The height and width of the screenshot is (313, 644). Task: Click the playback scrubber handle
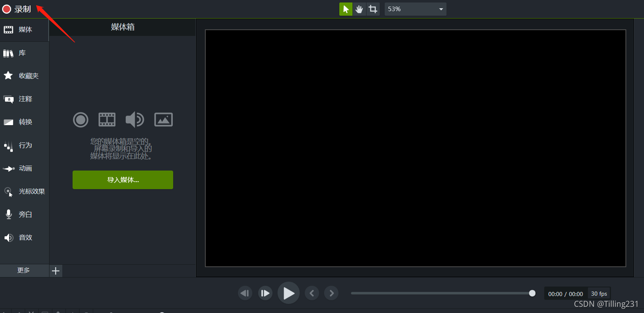click(532, 293)
